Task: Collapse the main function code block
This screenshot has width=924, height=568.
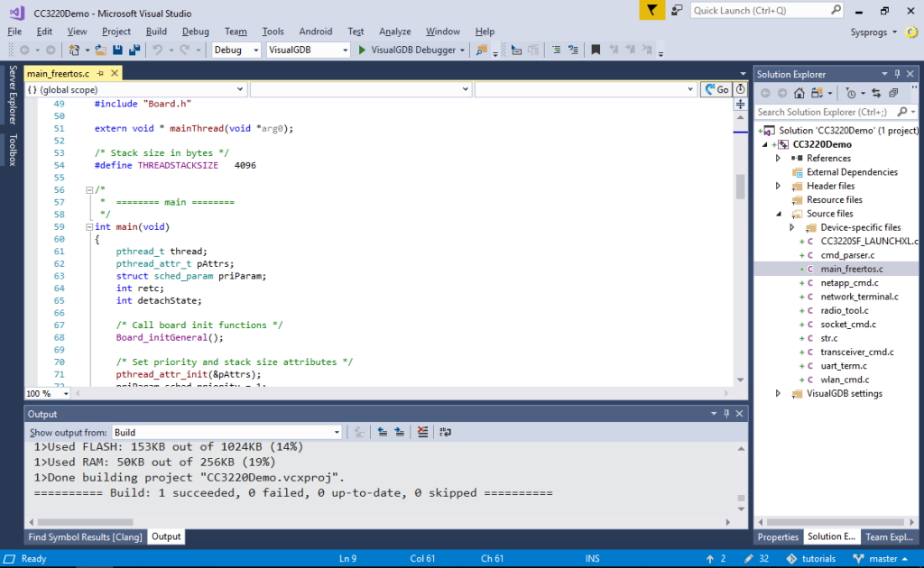Action: (x=88, y=226)
